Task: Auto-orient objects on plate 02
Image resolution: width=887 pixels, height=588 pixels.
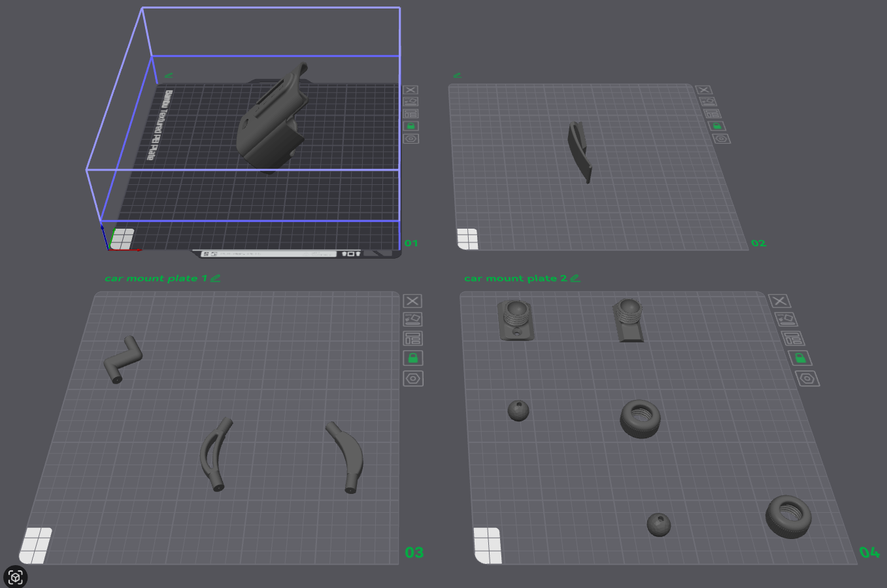Action: point(709,102)
